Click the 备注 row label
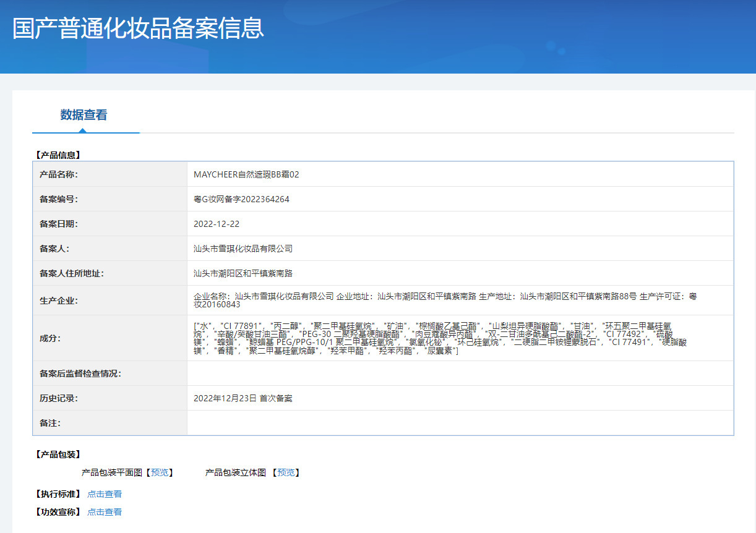This screenshot has width=756, height=533. (x=50, y=423)
